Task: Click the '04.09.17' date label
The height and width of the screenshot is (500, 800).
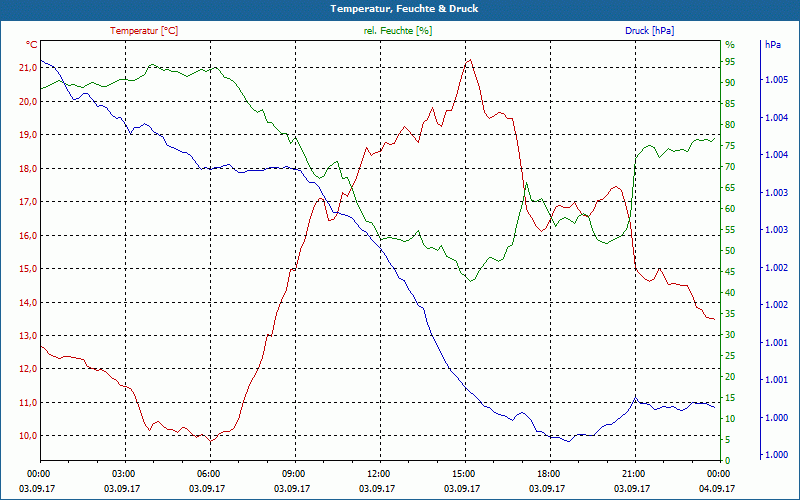Action: tap(717, 489)
